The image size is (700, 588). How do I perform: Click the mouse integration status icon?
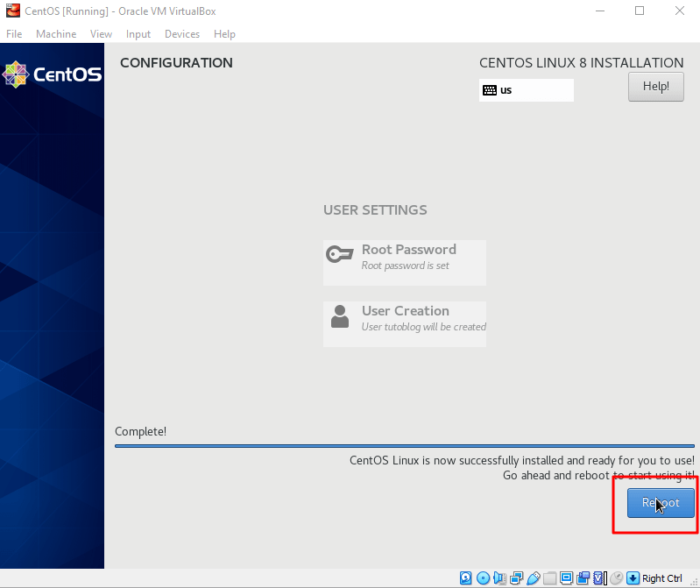tap(617, 578)
